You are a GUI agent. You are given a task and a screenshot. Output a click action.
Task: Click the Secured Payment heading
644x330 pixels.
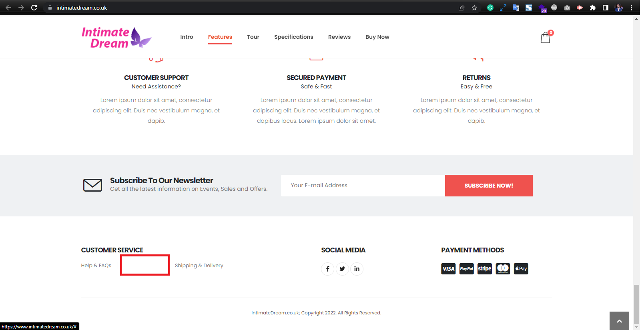[317, 78]
